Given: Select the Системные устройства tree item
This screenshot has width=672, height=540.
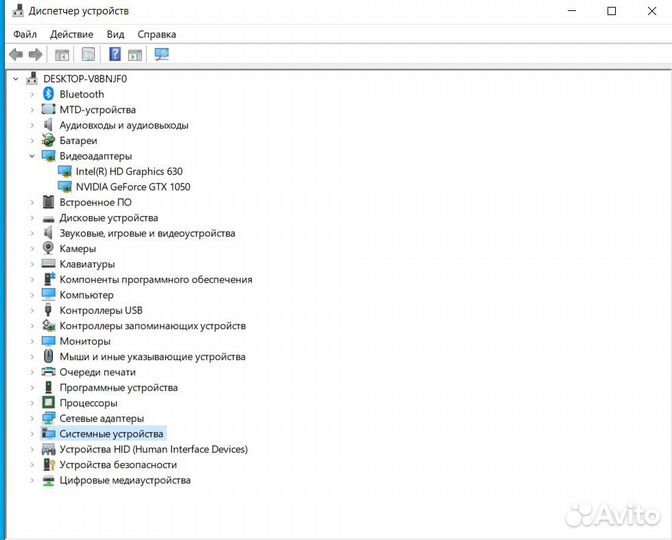Looking at the screenshot, I should (x=111, y=434).
